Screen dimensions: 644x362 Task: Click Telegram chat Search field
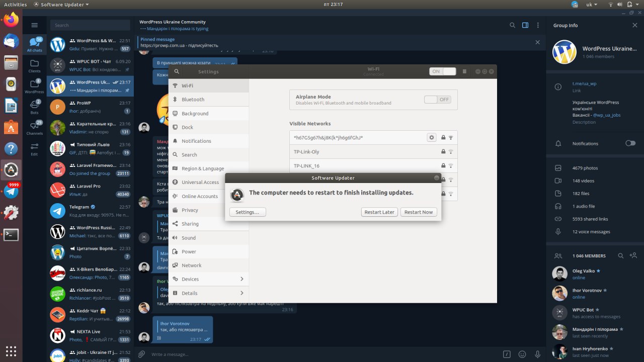[91, 25]
